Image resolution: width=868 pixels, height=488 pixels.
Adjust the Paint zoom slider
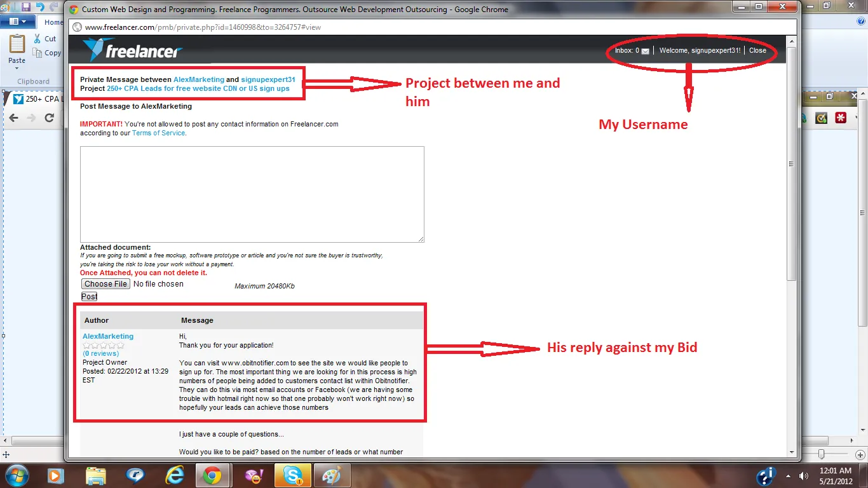coord(821,454)
